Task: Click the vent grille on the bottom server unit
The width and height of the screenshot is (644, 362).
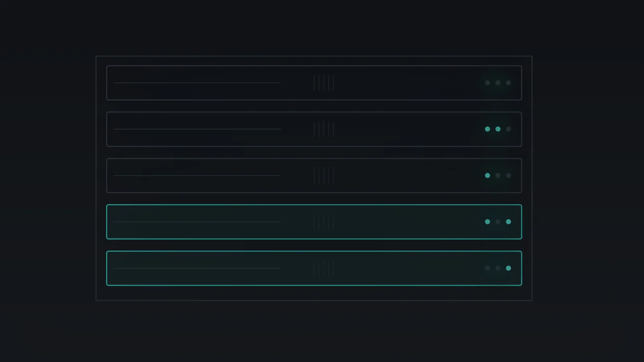Action: click(324, 268)
